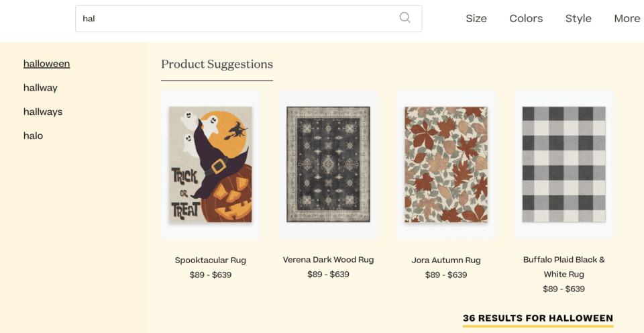Click inside the search field containing "hal"
This screenshot has height=333, width=644.
click(248, 19)
